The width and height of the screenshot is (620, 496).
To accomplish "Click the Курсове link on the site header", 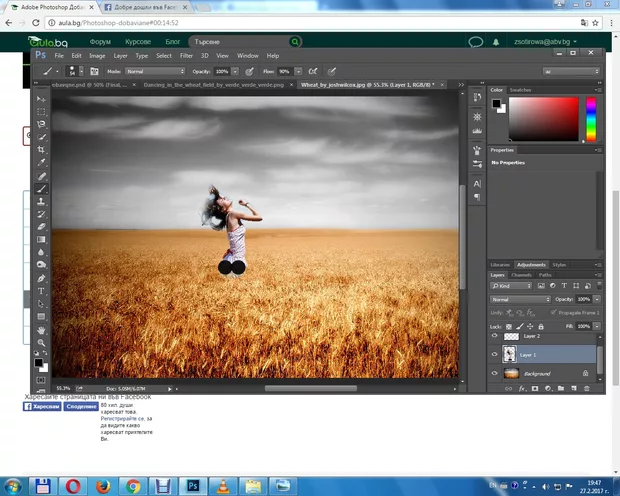I will pos(137,42).
